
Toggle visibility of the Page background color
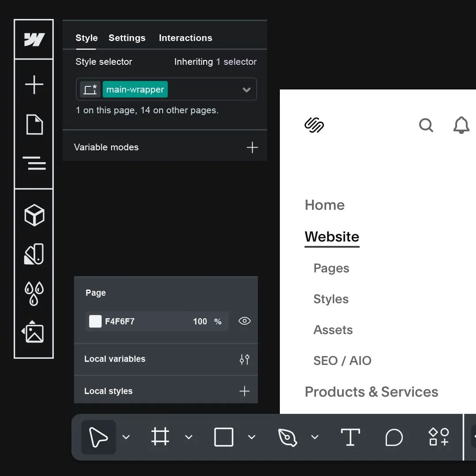pyautogui.click(x=245, y=321)
